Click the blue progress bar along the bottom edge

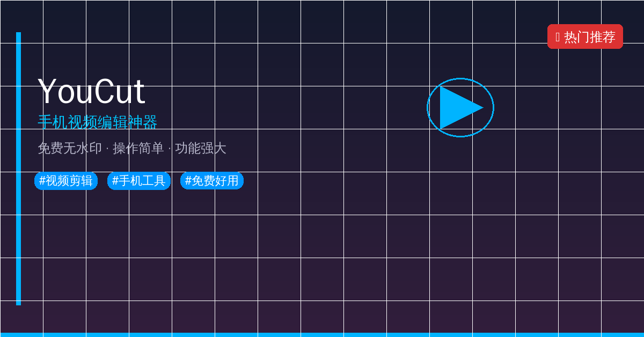[x=322, y=335]
